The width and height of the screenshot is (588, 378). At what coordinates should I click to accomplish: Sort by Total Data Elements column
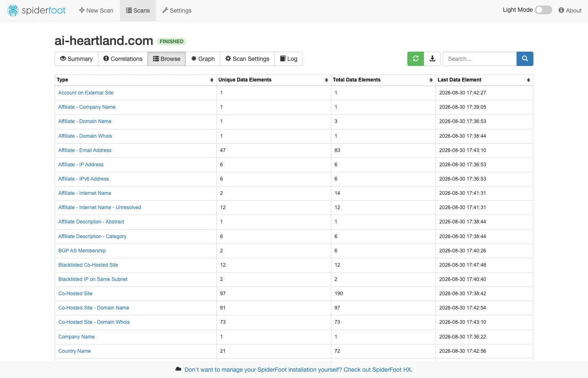[431, 80]
